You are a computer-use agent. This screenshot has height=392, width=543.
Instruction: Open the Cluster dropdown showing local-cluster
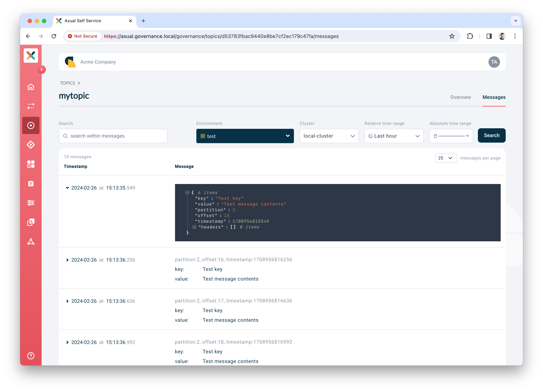pos(329,136)
